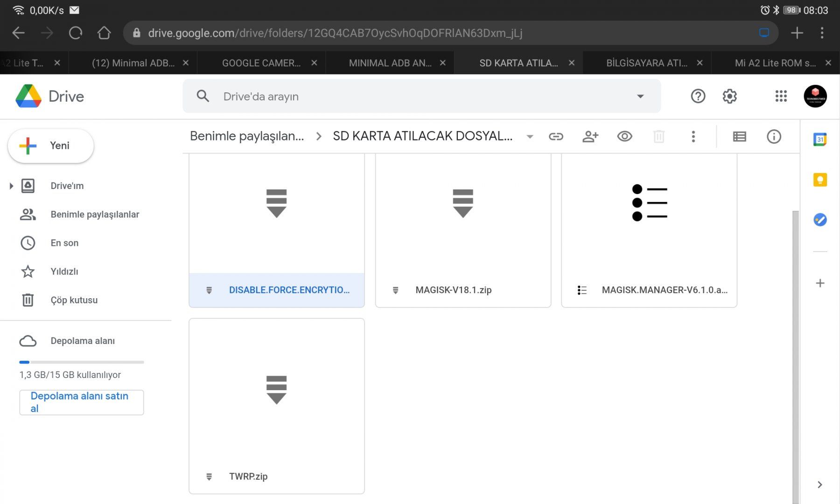840x504 pixels.
Task: Go back with the browser back arrow
Action: (19, 33)
